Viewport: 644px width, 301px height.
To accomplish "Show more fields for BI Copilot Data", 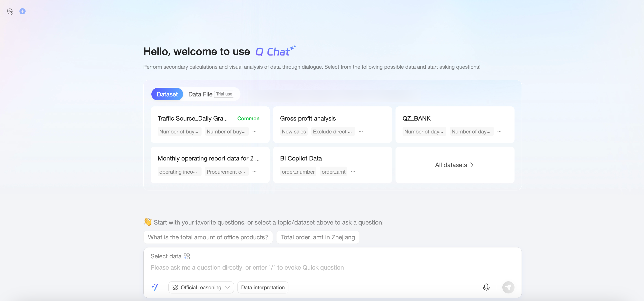I will 353,172.
